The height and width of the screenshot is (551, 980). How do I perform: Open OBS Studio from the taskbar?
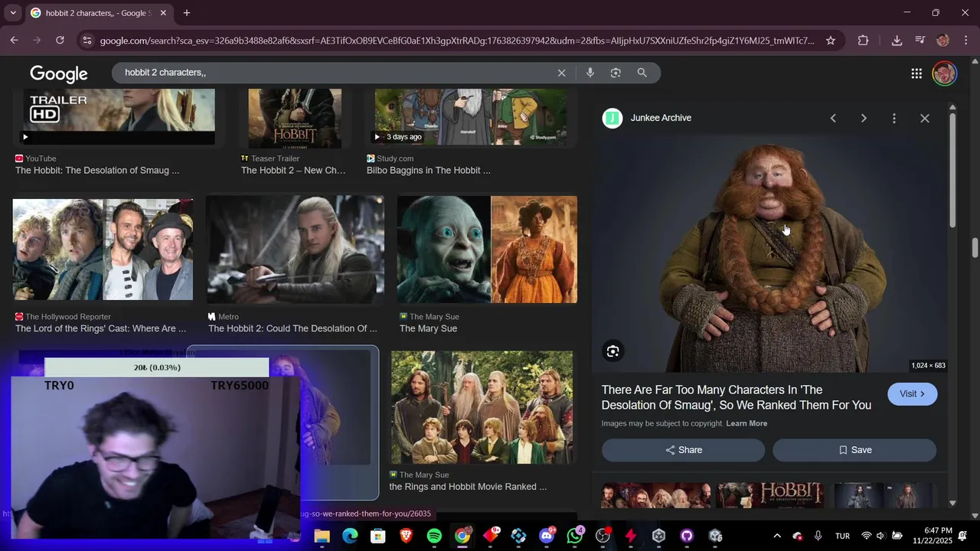click(603, 536)
